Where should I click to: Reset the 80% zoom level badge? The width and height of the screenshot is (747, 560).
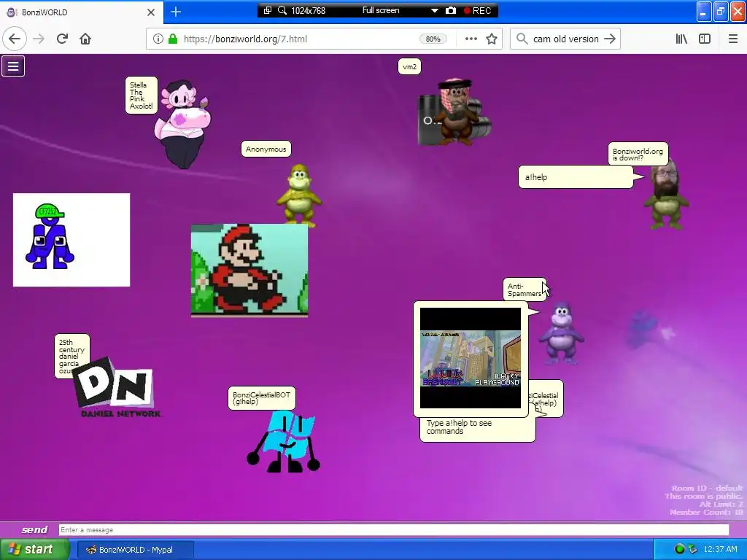433,39
